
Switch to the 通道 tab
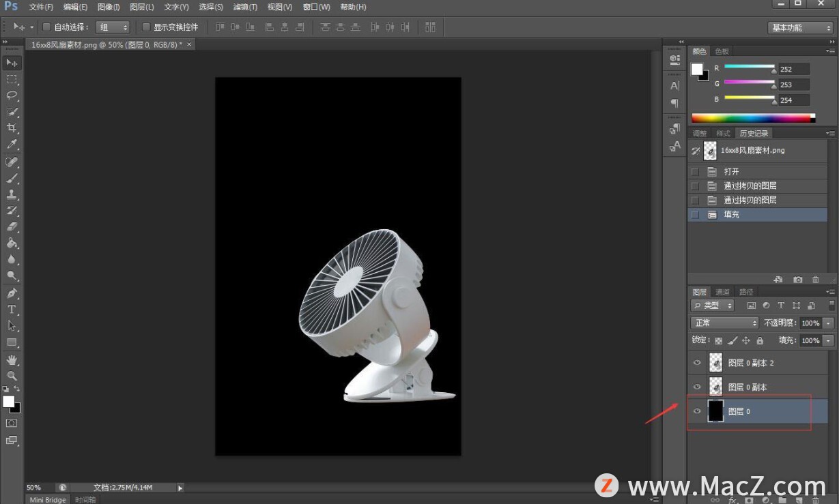click(x=723, y=292)
